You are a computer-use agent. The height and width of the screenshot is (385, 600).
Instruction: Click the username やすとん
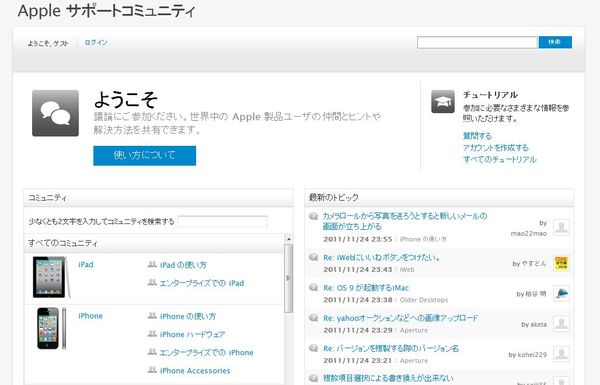point(533,264)
